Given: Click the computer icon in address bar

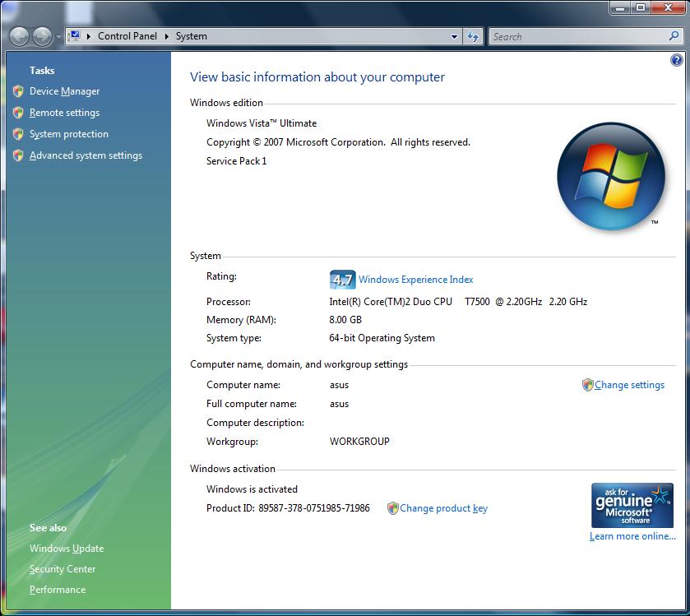Looking at the screenshot, I should [x=74, y=35].
